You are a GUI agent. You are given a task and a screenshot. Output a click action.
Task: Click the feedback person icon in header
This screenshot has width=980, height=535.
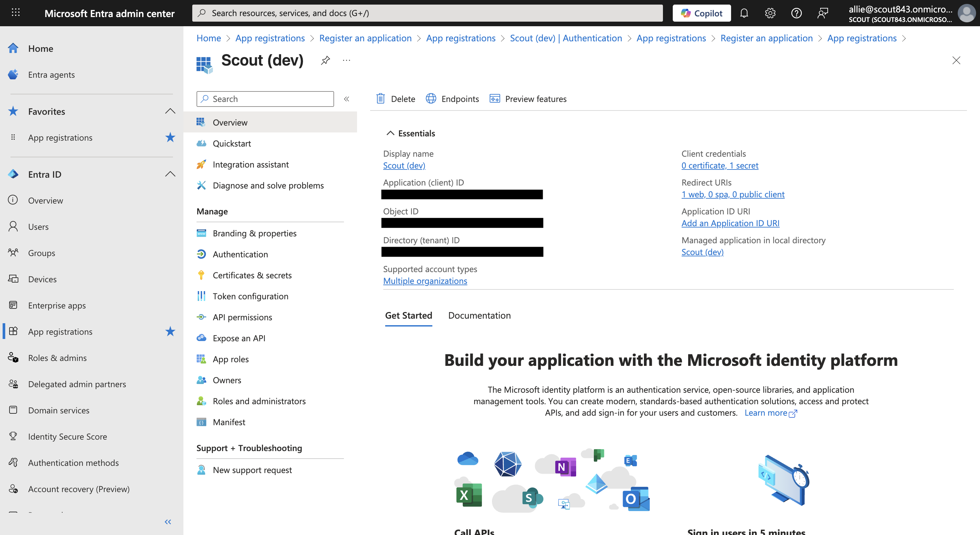(x=822, y=13)
